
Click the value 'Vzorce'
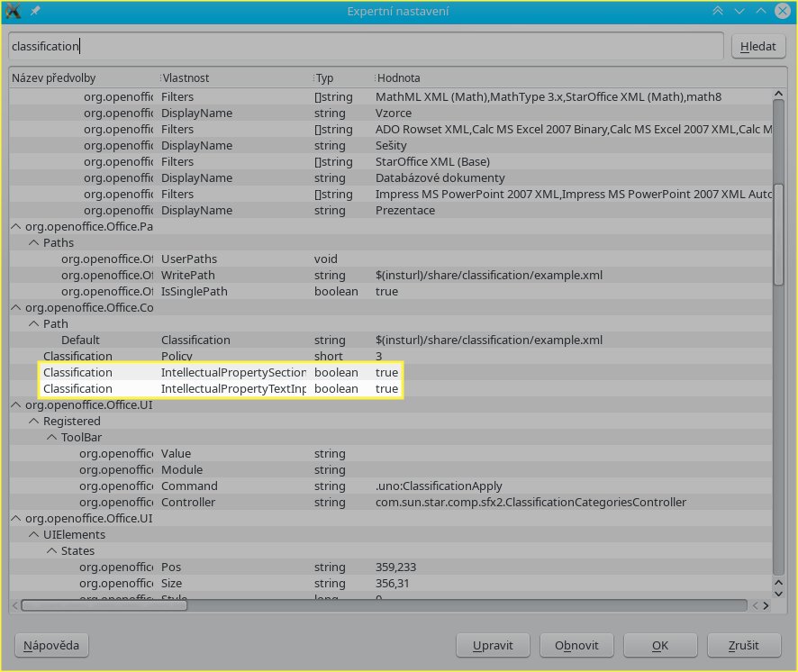tap(394, 113)
